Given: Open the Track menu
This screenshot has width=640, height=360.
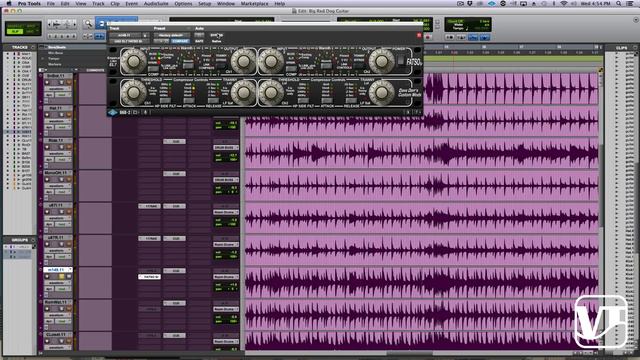Looking at the screenshot, I should (x=98, y=3).
